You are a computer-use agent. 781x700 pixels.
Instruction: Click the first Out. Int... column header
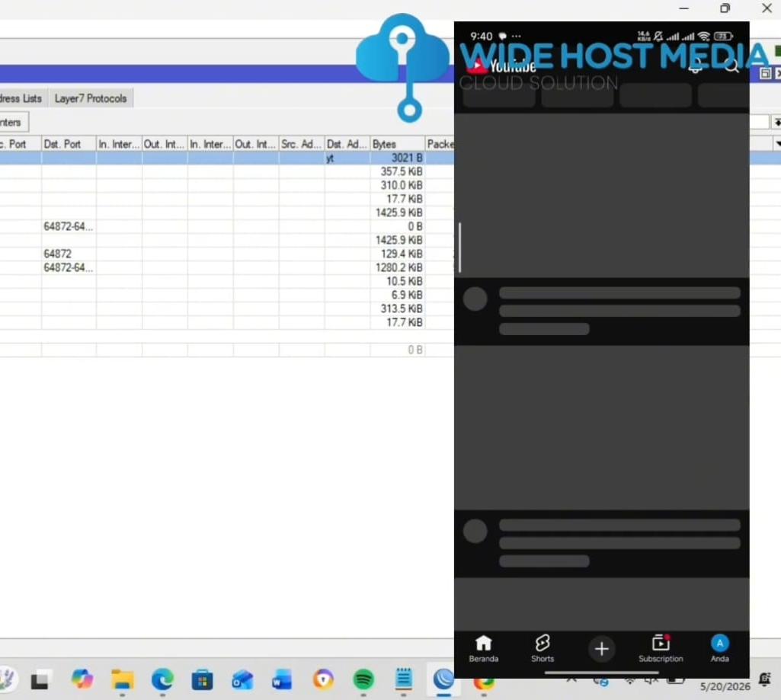tap(165, 144)
